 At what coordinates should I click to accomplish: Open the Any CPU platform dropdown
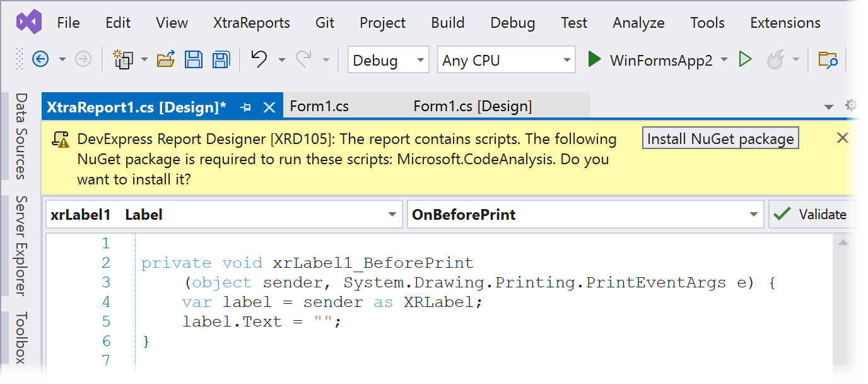[x=507, y=60]
